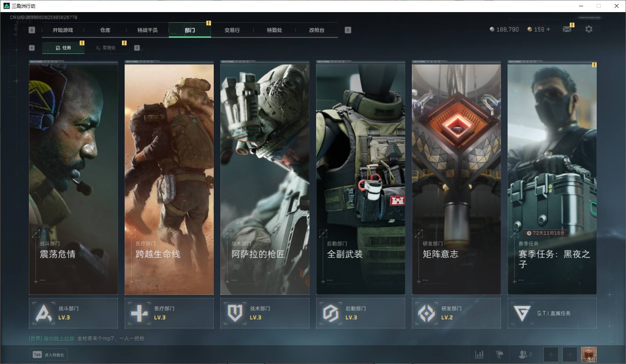Switch to the 军需处 sub-tab

(106, 48)
